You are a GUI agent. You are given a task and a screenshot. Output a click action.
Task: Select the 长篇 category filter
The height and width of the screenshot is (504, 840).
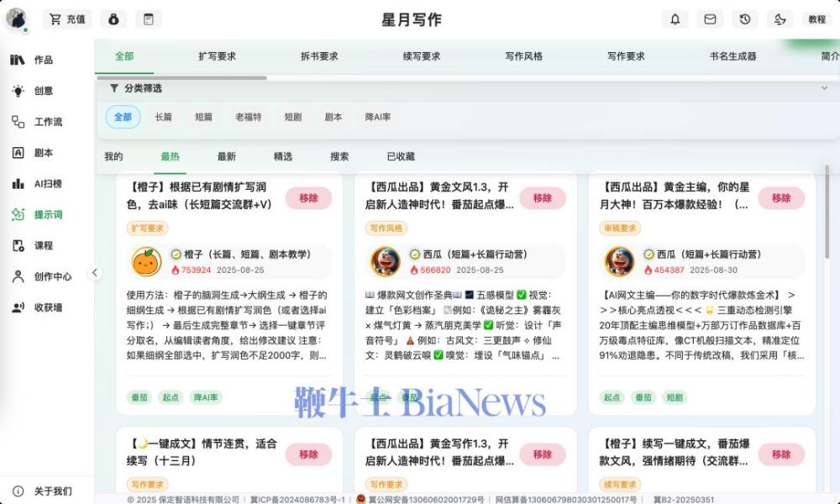pyautogui.click(x=165, y=118)
